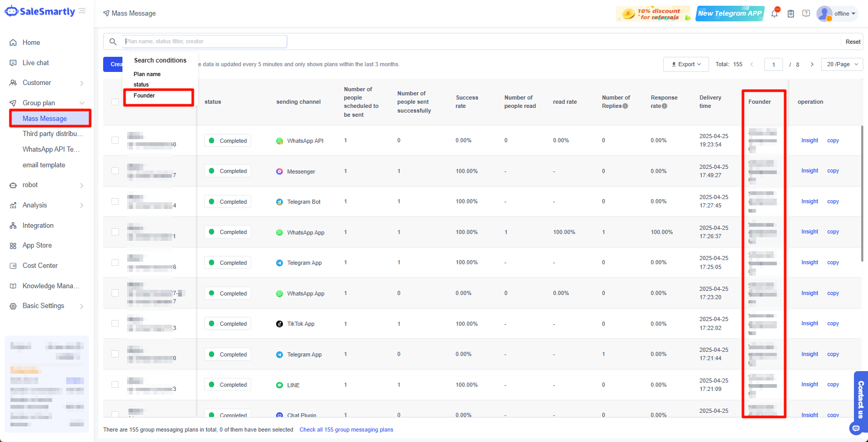Click info icon beside Number of Replies
Screen dimensions: 868x442
625,106
